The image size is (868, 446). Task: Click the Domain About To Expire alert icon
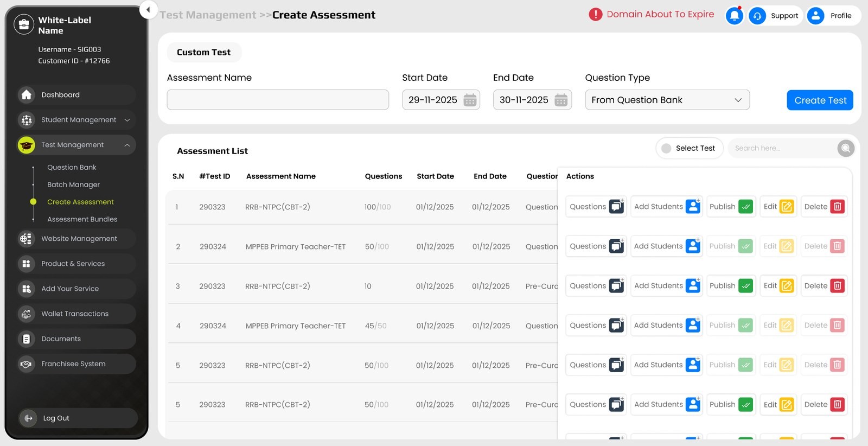coord(596,15)
